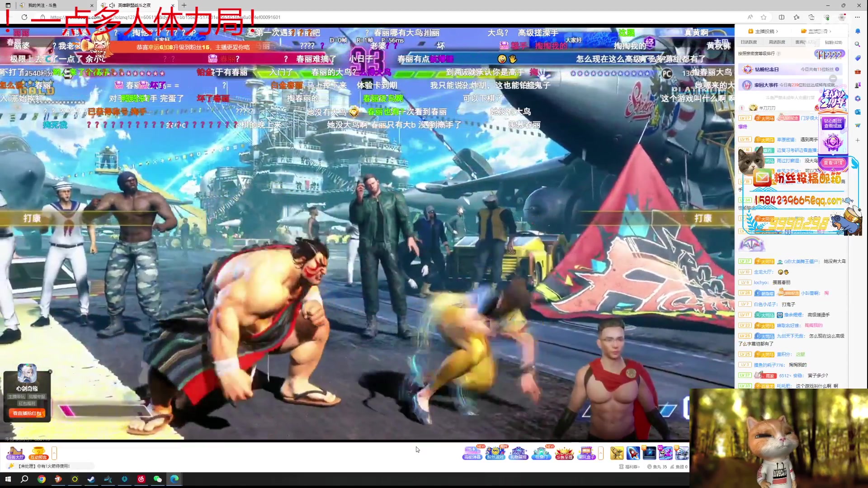The width and height of the screenshot is (868, 488).
Task: Open Edge collections button
Action: tap(811, 17)
